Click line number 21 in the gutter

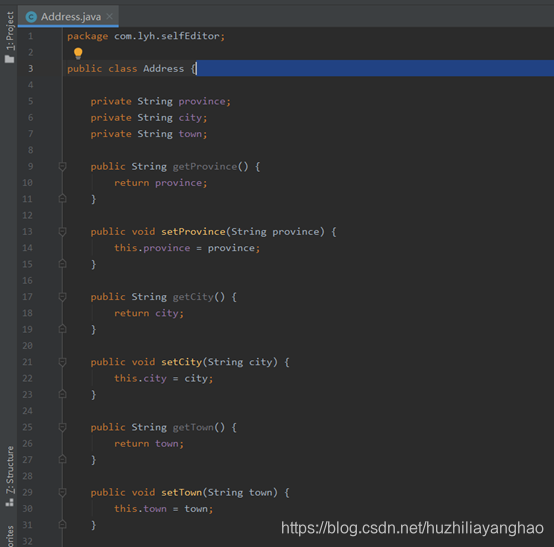click(28, 362)
